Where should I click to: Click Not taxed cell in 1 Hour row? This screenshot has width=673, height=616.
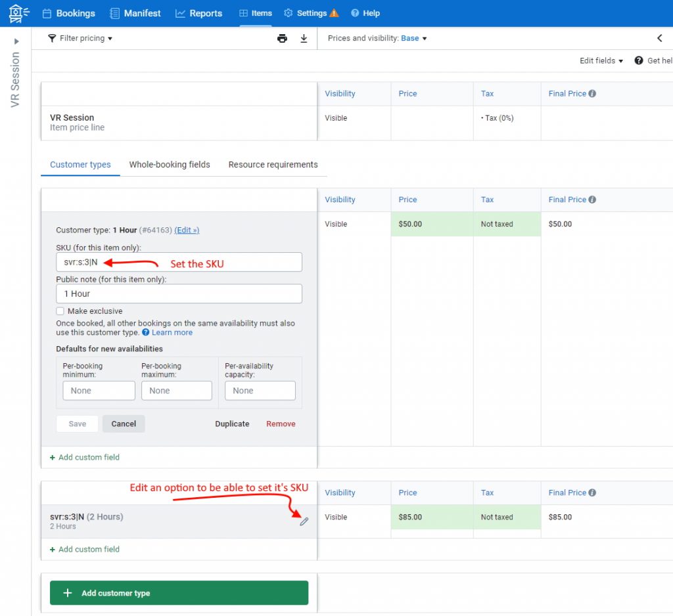click(507, 224)
